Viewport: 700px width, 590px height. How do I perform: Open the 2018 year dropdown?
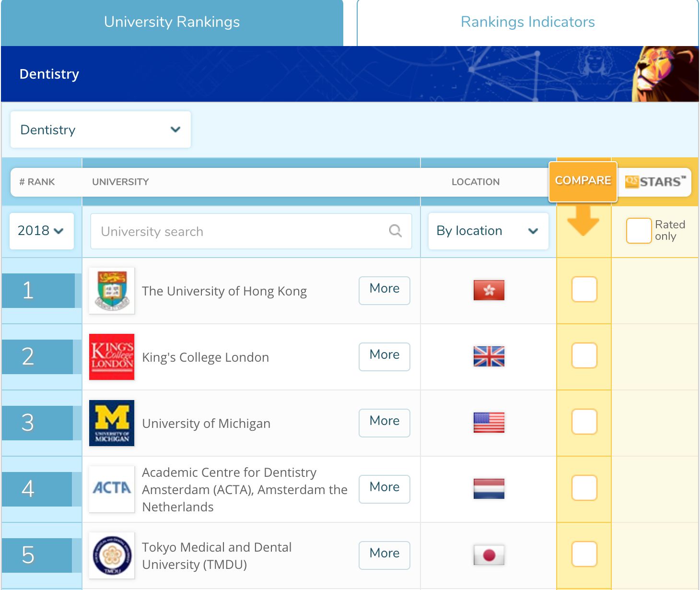tap(42, 231)
